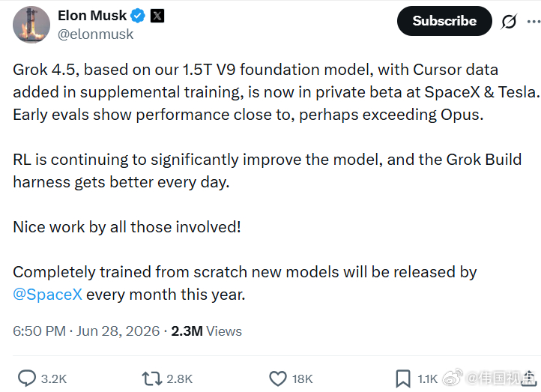541x392 pixels.
Task: Open the 3.2K replies count
Action: [54, 379]
